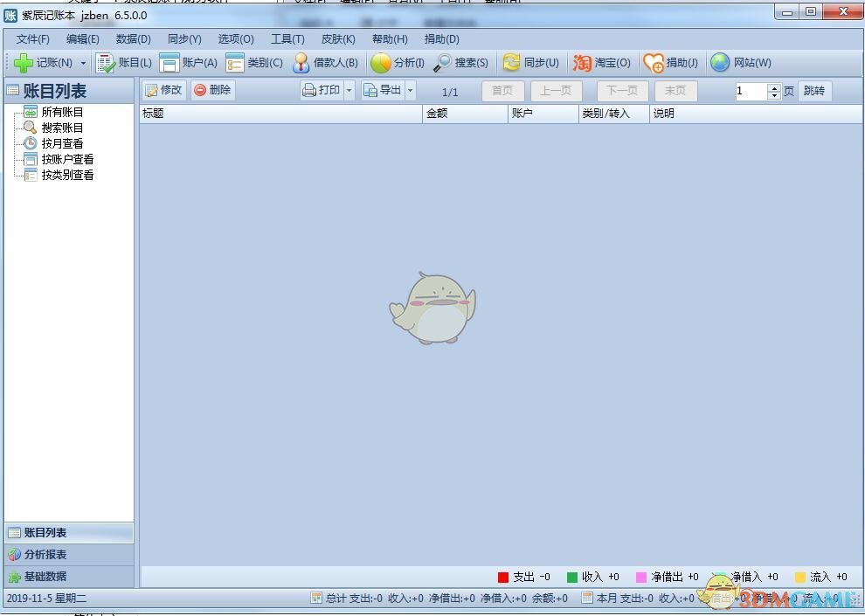Click the 修改 edit button
Screen dimensions: 865x616
(x=164, y=90)
